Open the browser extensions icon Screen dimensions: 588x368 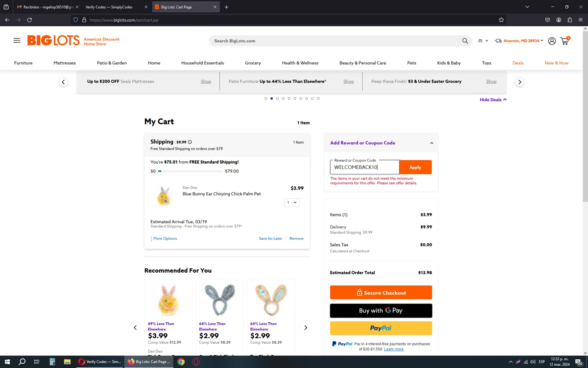tap(570, 20)
